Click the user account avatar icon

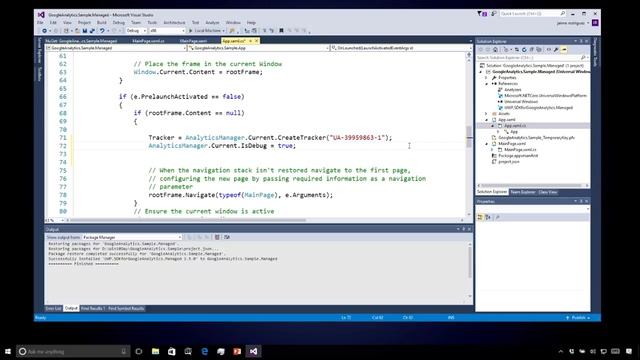point(595,23)
